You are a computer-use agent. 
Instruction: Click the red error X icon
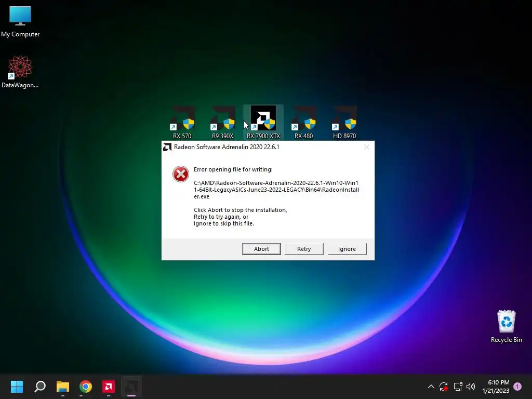(x=180, y=174)
